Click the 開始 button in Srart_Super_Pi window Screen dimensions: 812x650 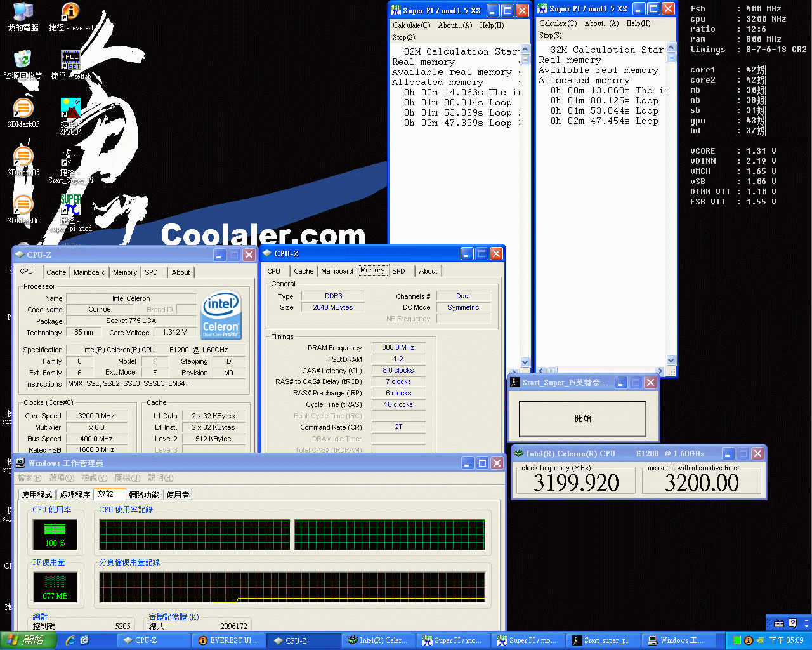[x=582, y=419]
